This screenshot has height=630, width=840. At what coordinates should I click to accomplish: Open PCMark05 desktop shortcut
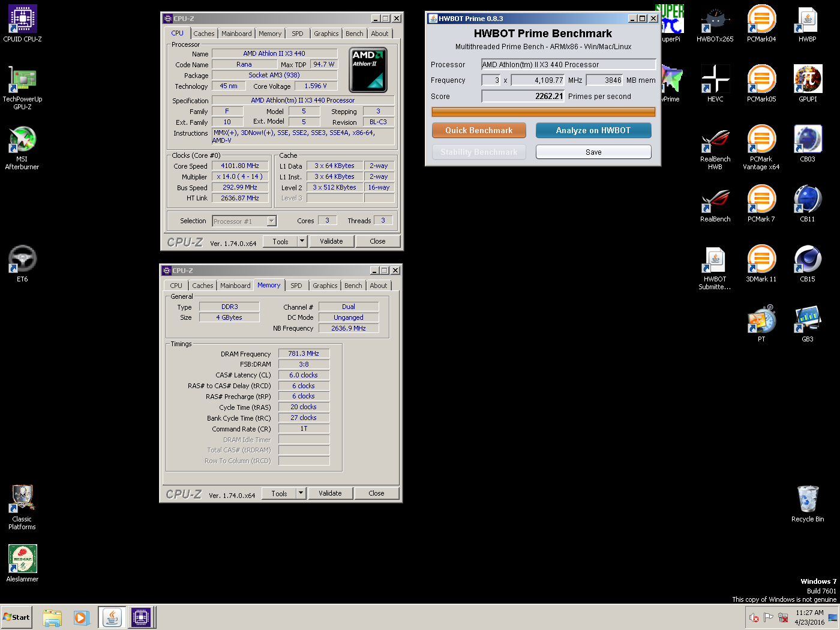pos(761,84)
